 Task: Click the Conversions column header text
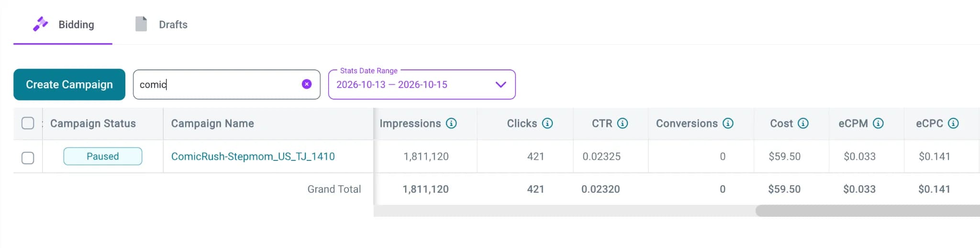coord(687,124)
